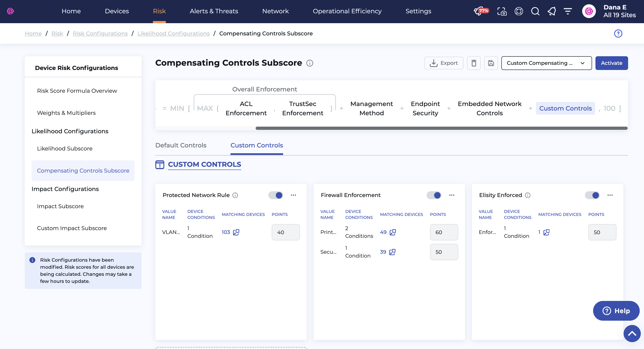Viewport: 644px width, 349px height.
Task: Click the formula horizontal scrollbar
Action: [x=441, y=128]
